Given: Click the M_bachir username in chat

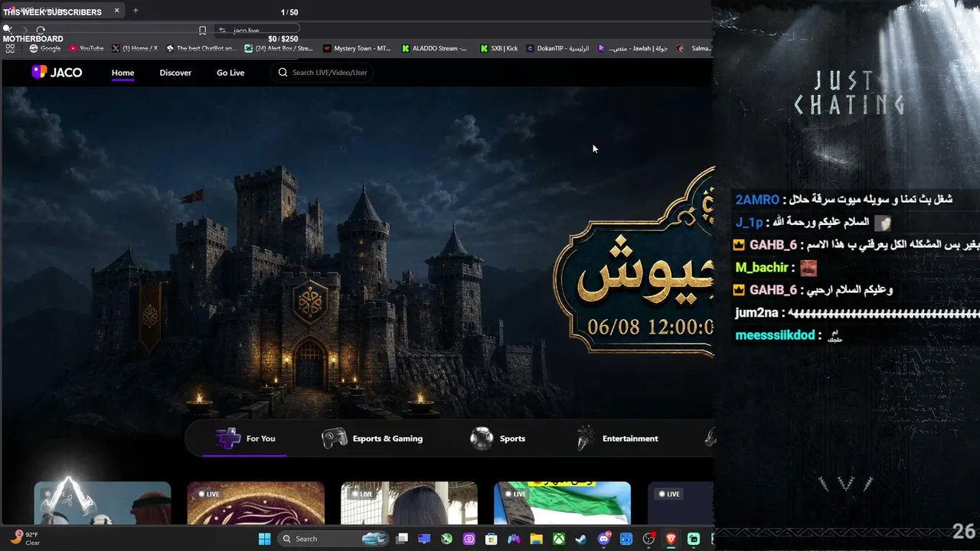Looking at the screenshot, I should 762,268.
